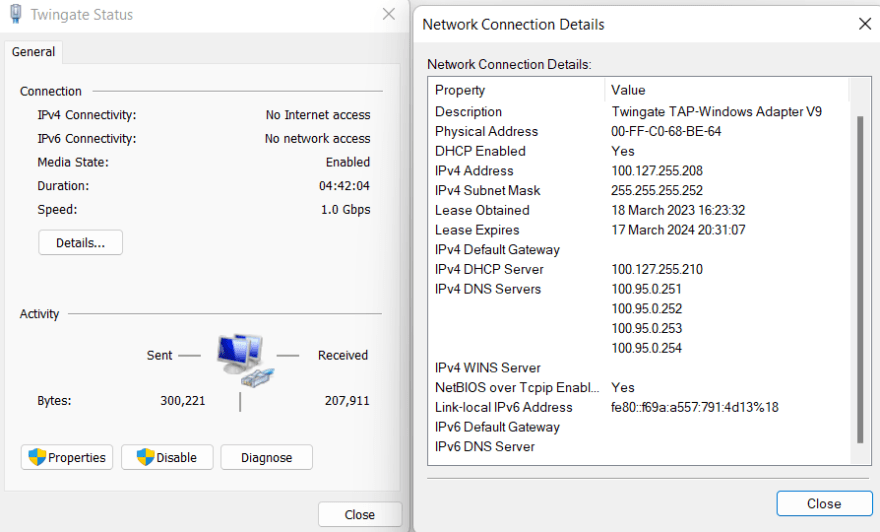Viewport: 880px width, 532px height.
Task: Select Lease Obtained value 18 March 2023
Action: pos(678,210)
